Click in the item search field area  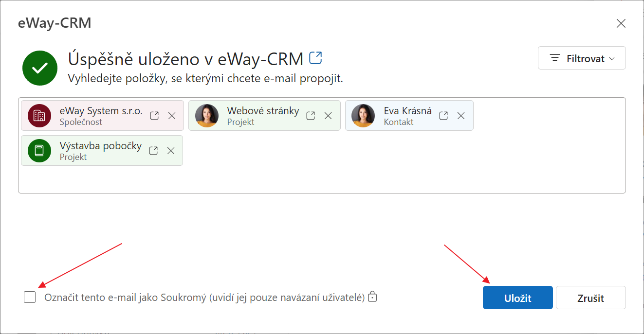click(322, 145)
